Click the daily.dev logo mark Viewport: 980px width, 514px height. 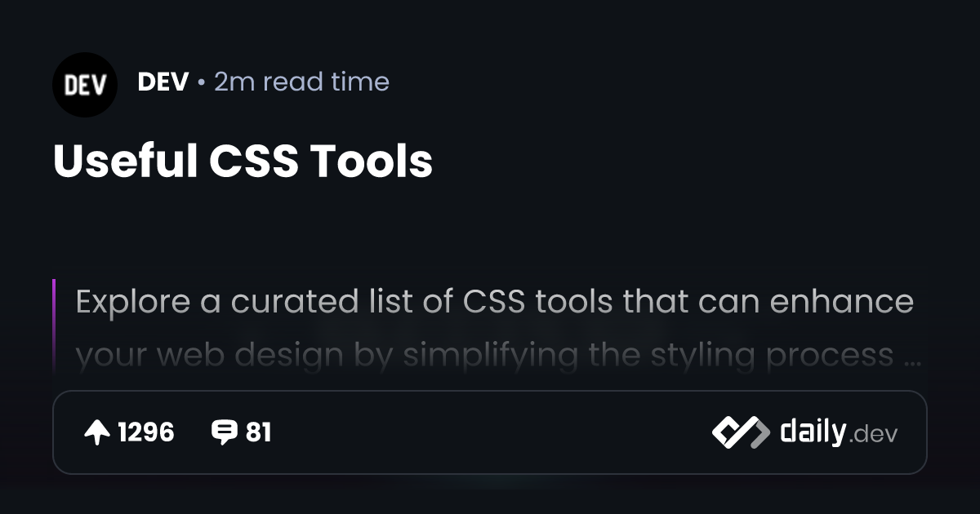point(741,432)
